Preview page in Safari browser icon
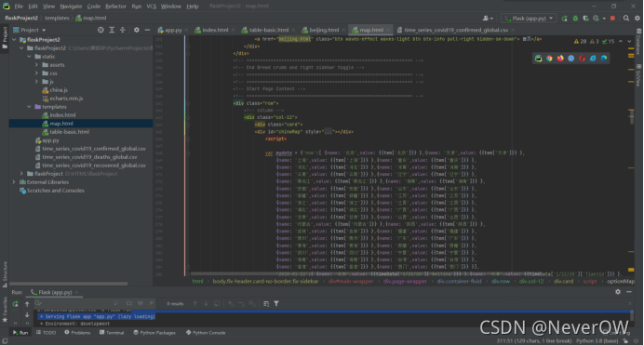The height and width of the screenshot is (345, 644). tap(570, 59)
